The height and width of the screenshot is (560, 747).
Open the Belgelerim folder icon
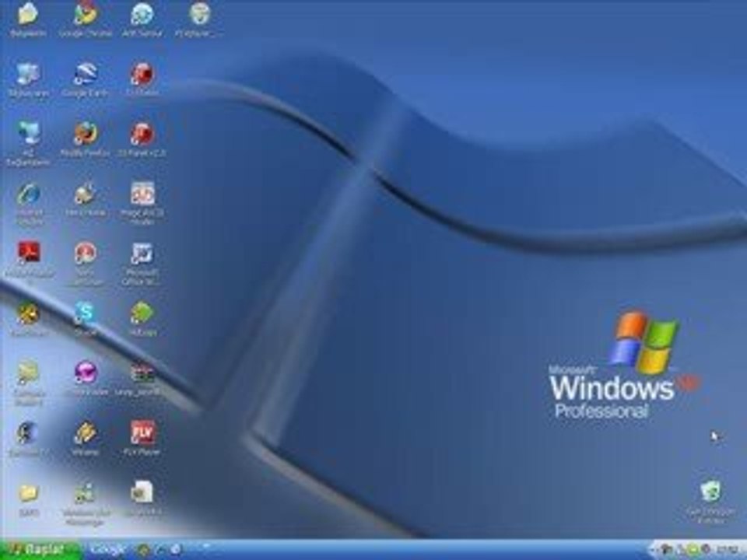(28, 14)
